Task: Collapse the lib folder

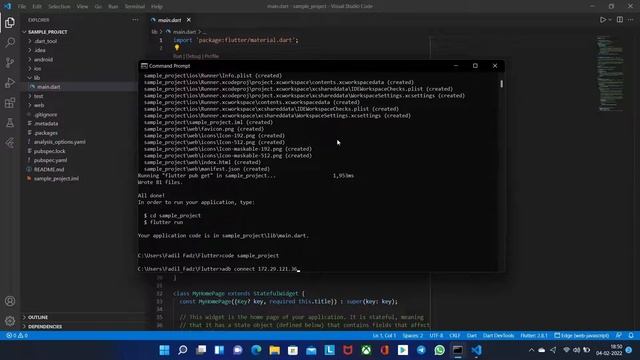Action: [x=36, y=78]
